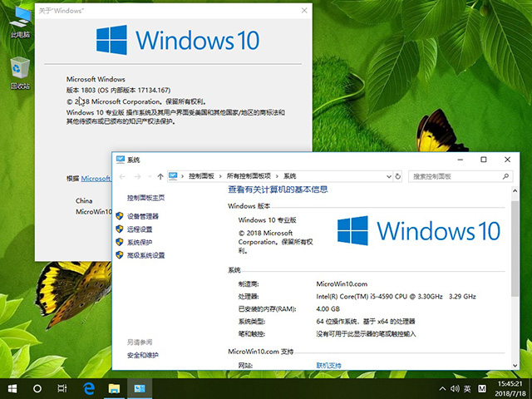Show hidden system tray icons
Screen dimensions: 532x399
click(442, 389)
